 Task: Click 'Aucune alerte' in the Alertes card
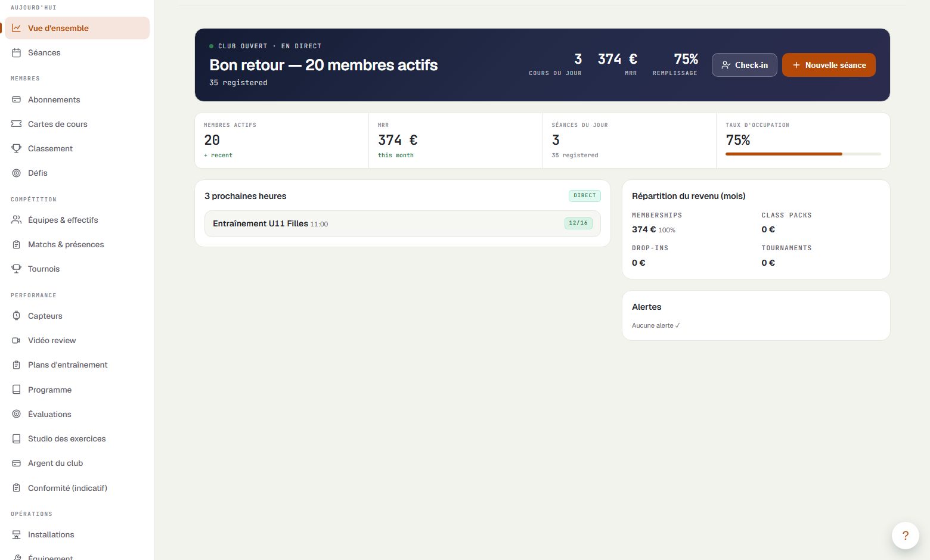656,325
